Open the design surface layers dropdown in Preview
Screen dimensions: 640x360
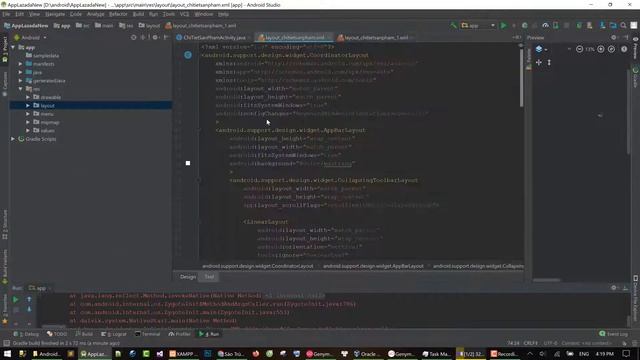541,49
